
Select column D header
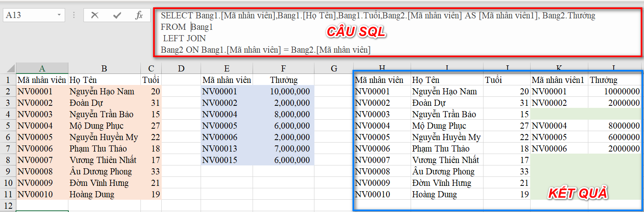(181, 68)
